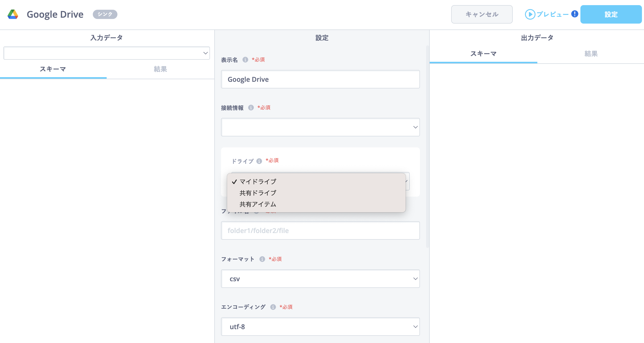Open the 接続情報 dropdown
The image size is (644, 343).
(x=320, y=127)
